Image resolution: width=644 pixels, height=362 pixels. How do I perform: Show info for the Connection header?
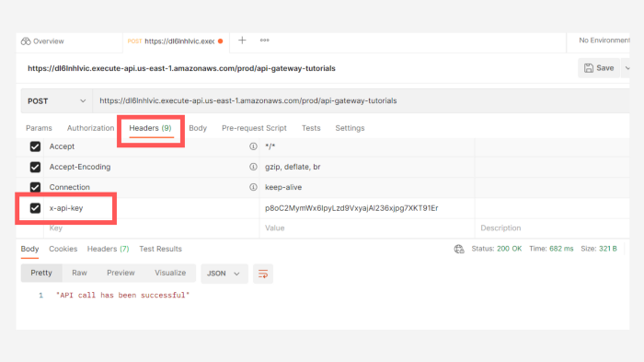[253, 187]
